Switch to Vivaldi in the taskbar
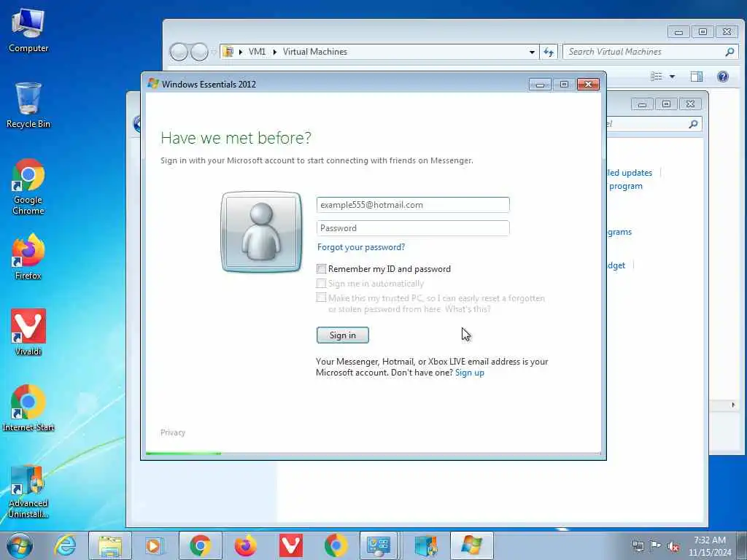Viewport: 747px width, 560px height. 290,545
